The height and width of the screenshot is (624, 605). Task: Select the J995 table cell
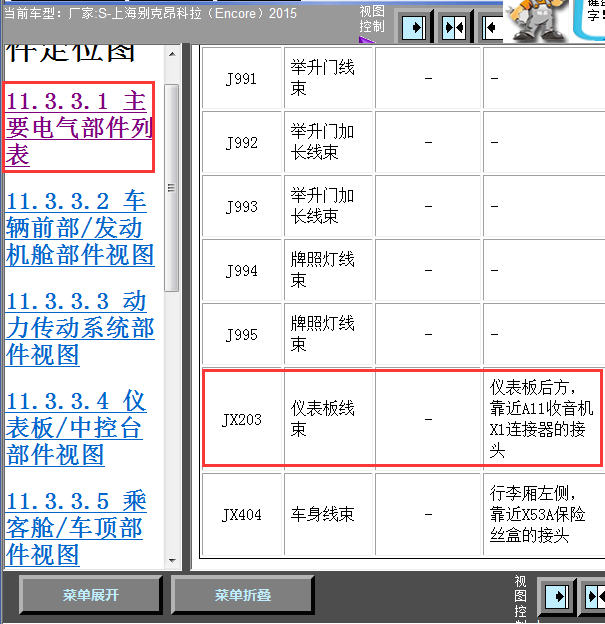click(x=242, y=334)
